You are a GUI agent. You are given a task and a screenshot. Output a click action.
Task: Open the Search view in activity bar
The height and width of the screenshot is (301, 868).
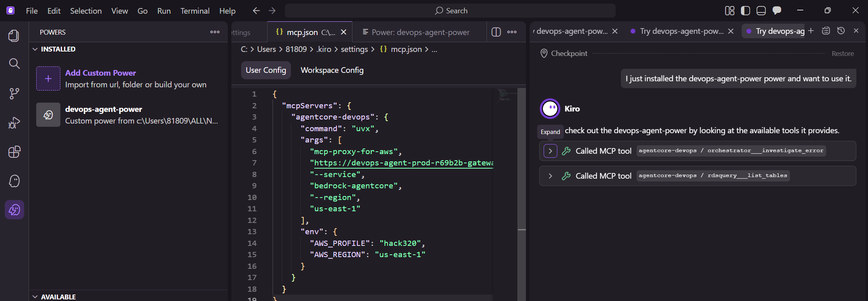(14, 64)
